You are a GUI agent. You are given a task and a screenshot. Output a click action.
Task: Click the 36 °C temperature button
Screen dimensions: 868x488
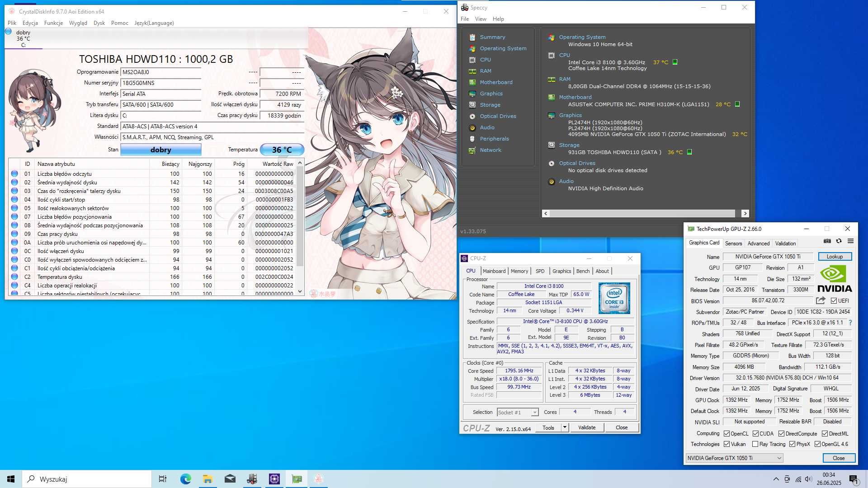tap(282, 150)
